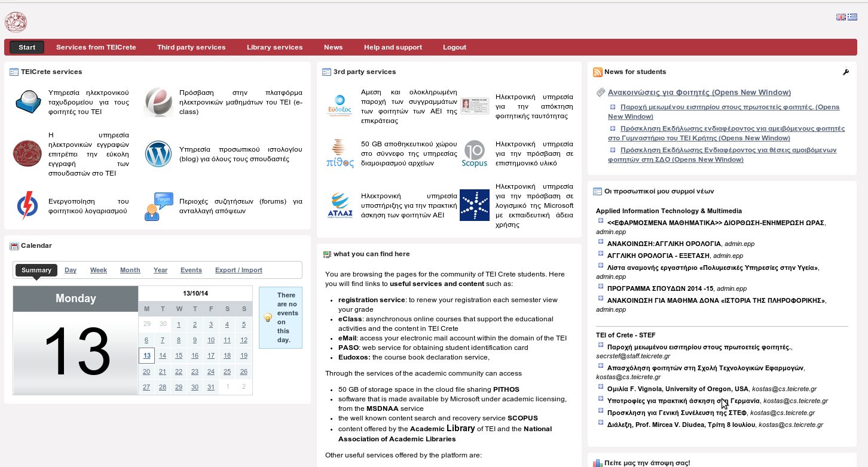Select the Export / Import calendar tab

point(239,270)
